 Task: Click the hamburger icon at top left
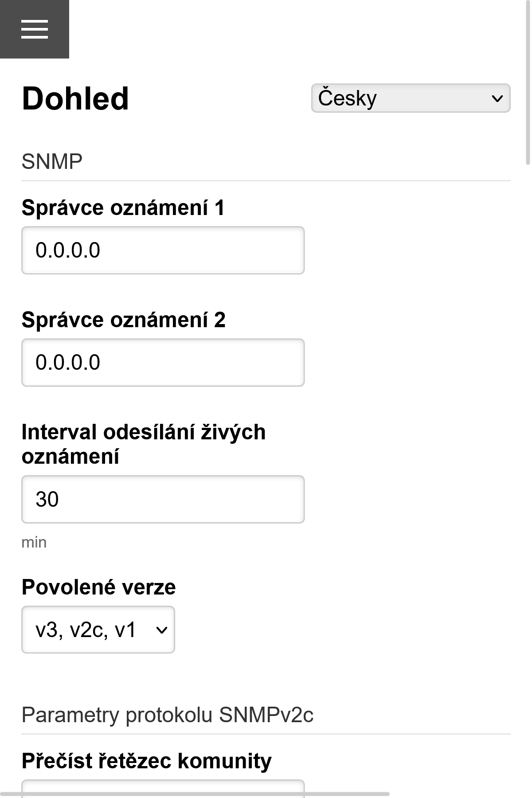(x=35, y=29)
